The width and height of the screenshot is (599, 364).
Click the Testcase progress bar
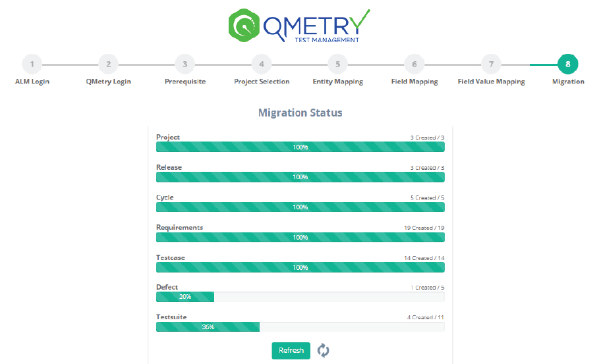click(300, 267)
